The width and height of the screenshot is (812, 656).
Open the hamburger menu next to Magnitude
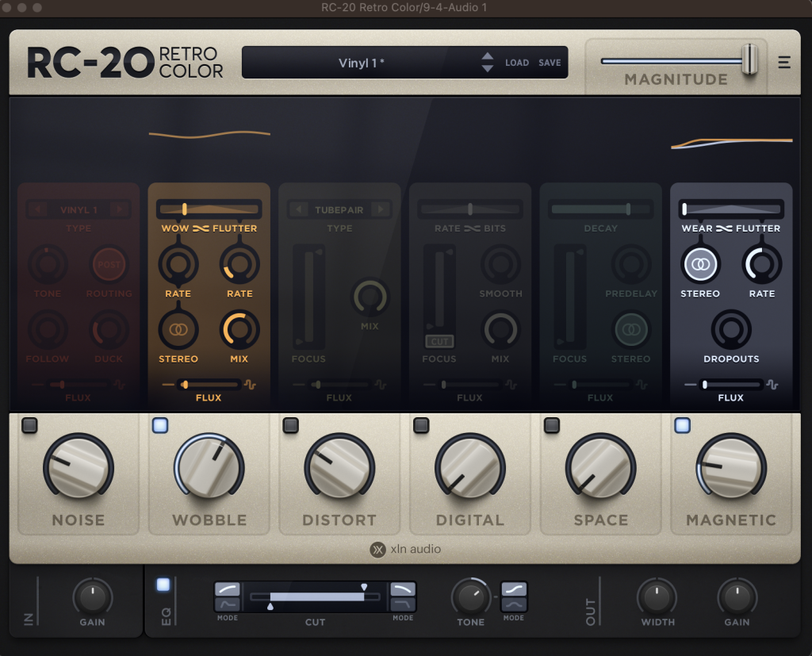click(x=784, y=63)
